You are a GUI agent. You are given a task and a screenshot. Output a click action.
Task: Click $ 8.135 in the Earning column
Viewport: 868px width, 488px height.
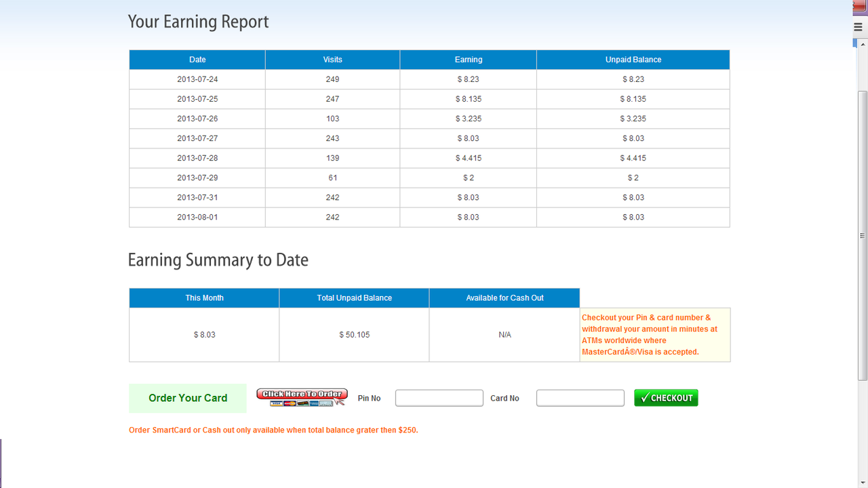coord(469,99)
